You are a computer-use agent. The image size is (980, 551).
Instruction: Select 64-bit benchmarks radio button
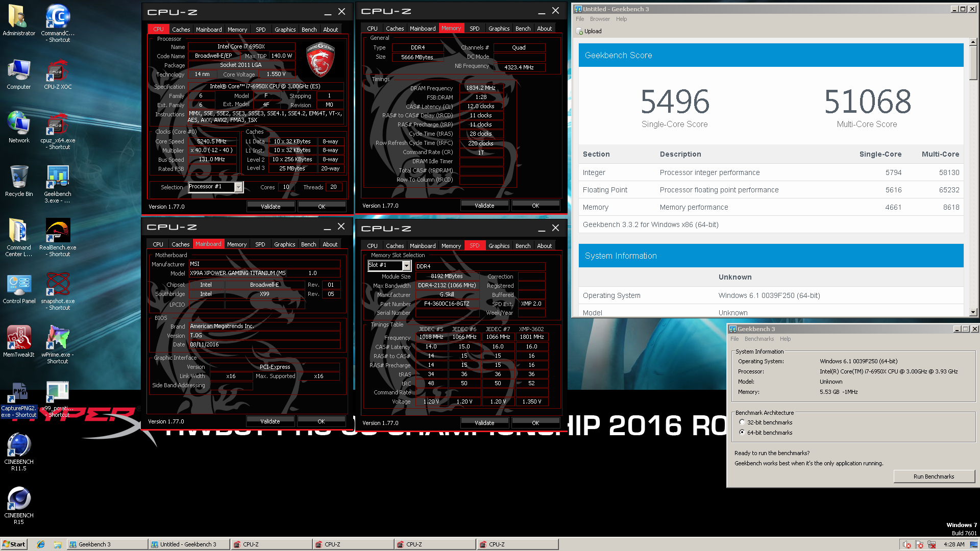742,433
